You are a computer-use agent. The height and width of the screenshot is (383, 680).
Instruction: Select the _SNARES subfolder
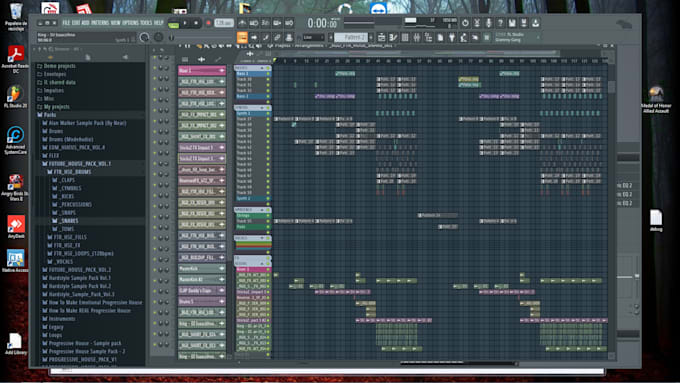69,221
